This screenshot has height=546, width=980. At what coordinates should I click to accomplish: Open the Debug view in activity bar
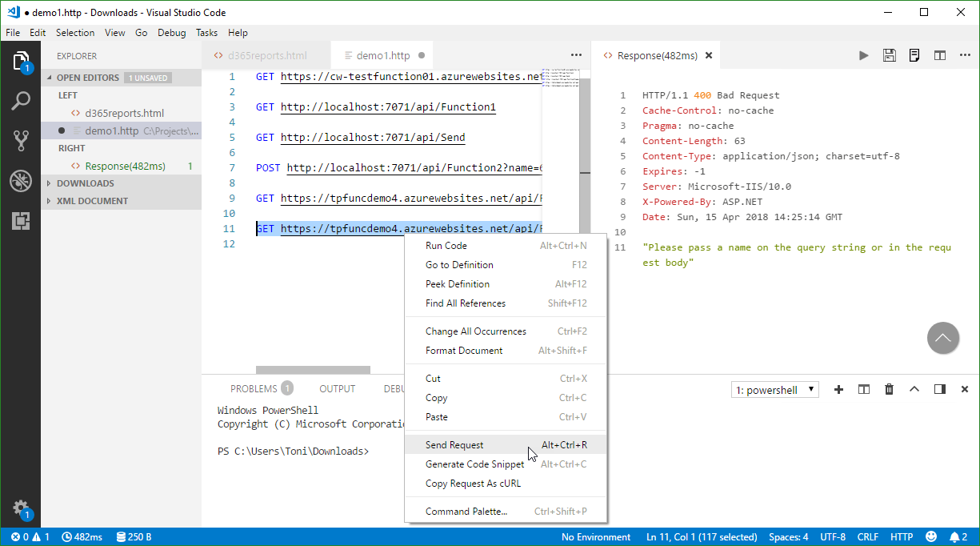(x=21, y=181)
